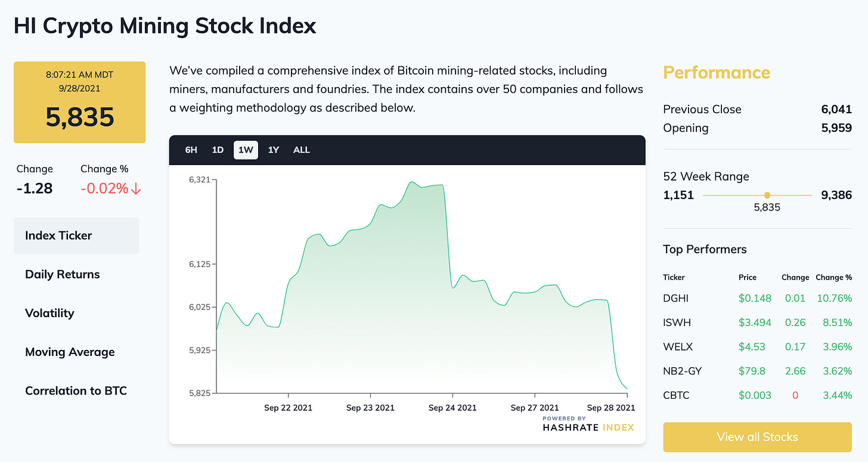Show the Moving Average chart
Viewport: 868px width, 462px height.
point(70,352)
